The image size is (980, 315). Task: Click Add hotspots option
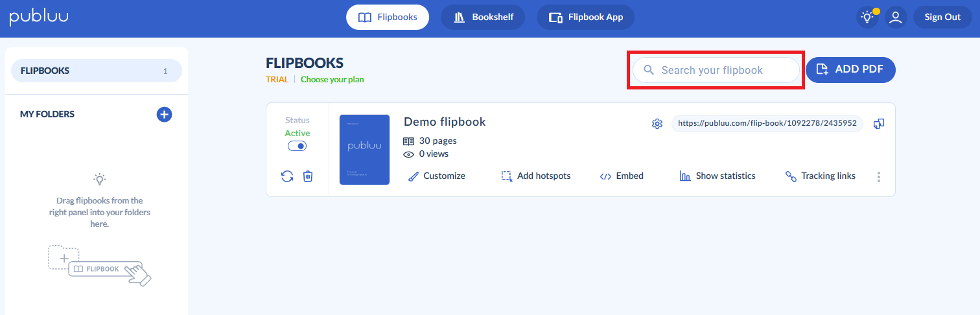(536, 176)
